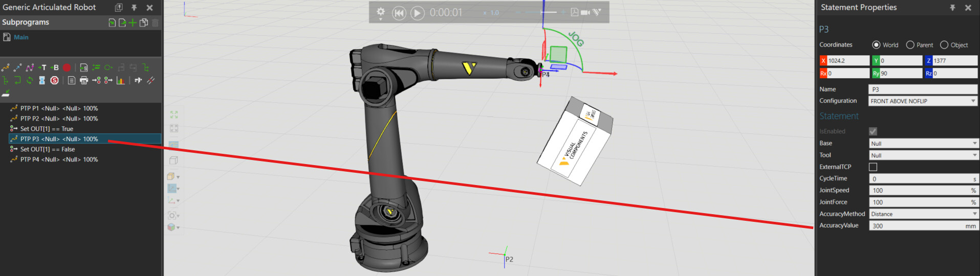Viewport: 980px width, 276px height.
Task: Add a linear motion statement
Action: (18, 67)
